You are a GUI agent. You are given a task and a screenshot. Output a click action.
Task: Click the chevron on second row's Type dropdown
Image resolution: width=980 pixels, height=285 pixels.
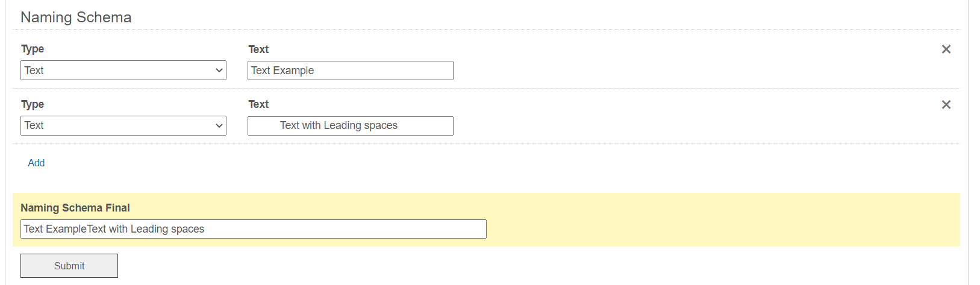coord(219,126)
